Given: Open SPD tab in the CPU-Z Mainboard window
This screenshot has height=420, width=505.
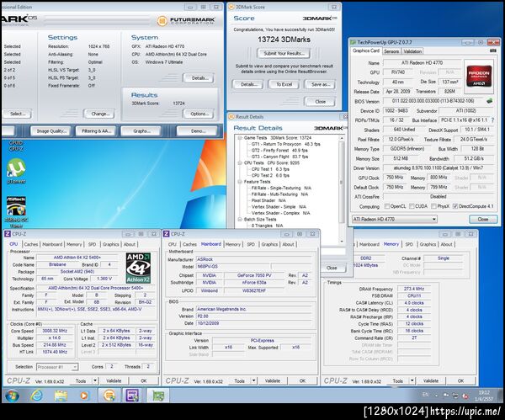Looking at the screenshot, I should 251,244.
